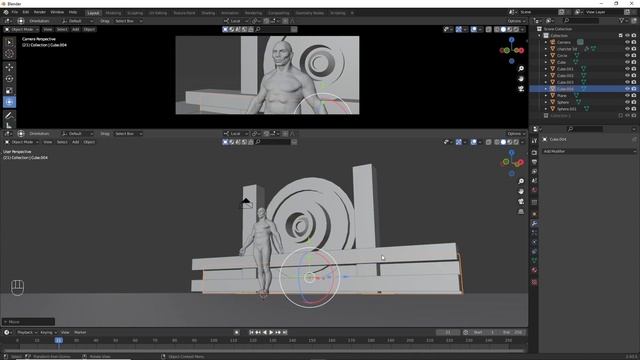
Task: Select the Annotate pencil tool
Action: pyautogui.click(x=9, y=116)
